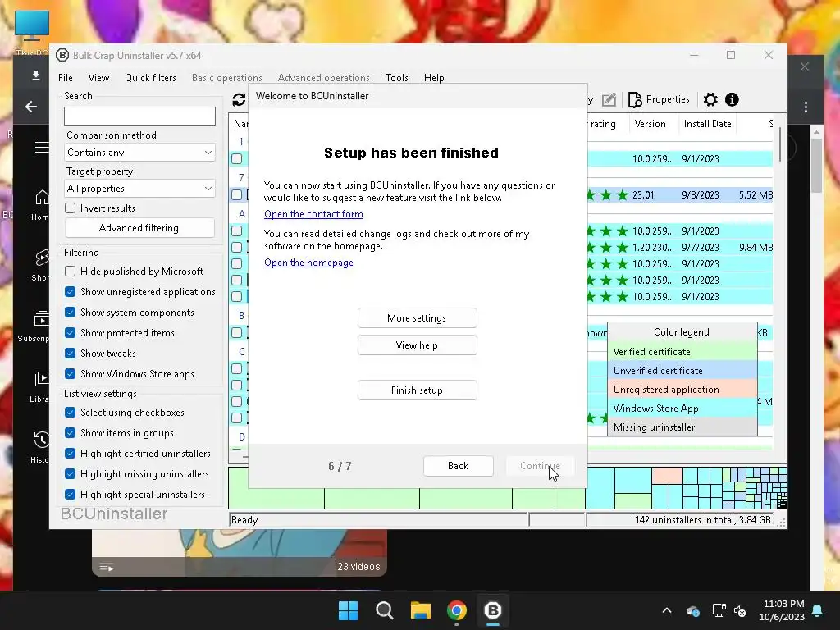Uncheck Select using checkboxes

[71, 413]
